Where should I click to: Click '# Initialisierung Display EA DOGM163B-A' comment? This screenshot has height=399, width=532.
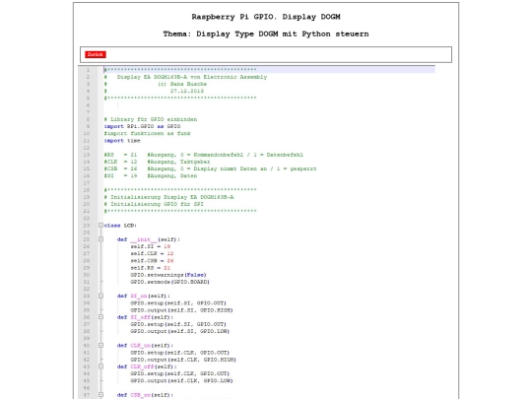coord(169,197)
